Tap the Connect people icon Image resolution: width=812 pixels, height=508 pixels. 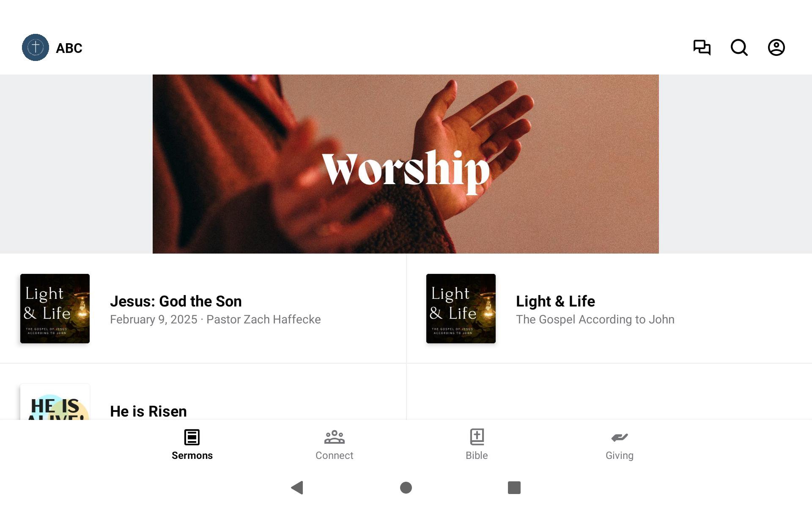[x=334, y=437]
